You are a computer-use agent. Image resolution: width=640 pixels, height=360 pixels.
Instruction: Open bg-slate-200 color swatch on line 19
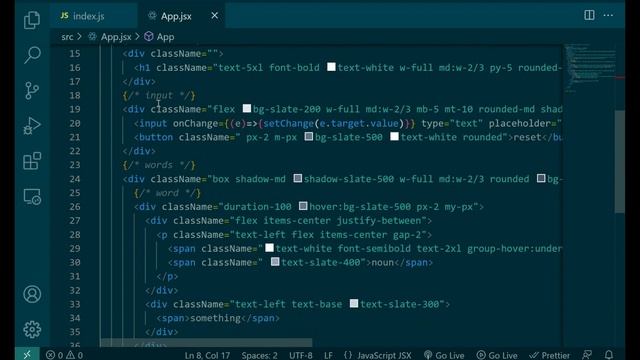tap(247, 109)
